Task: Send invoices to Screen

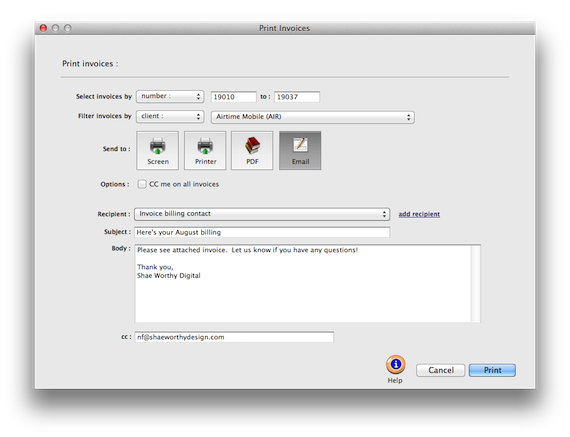Action: click(x=157, y=151)
